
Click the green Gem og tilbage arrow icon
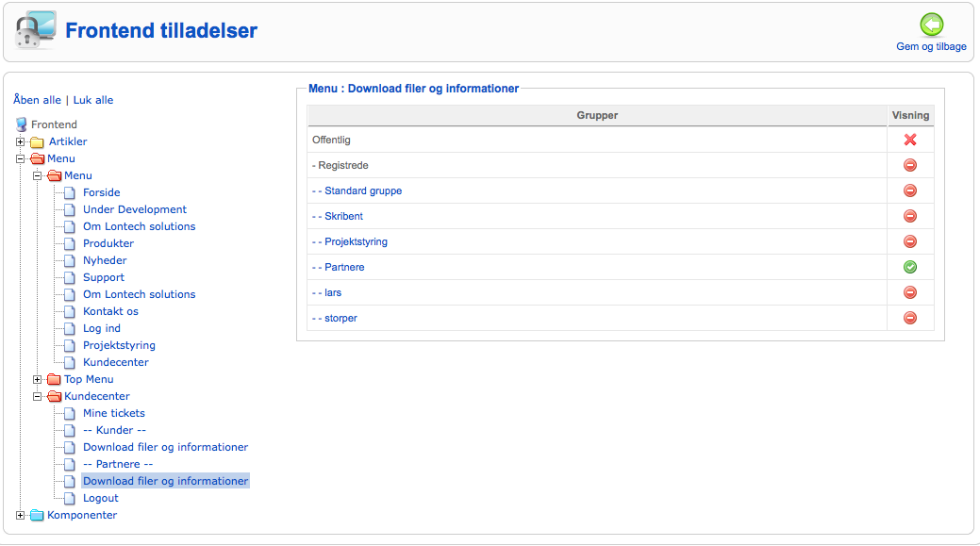coord(932,25)
